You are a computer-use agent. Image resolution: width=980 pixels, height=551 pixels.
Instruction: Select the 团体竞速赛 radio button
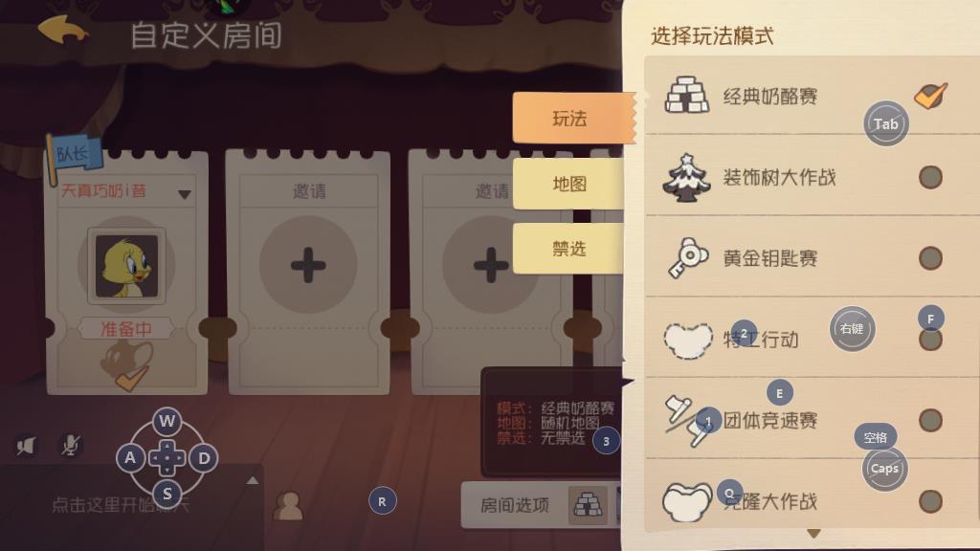pos(930,421)
